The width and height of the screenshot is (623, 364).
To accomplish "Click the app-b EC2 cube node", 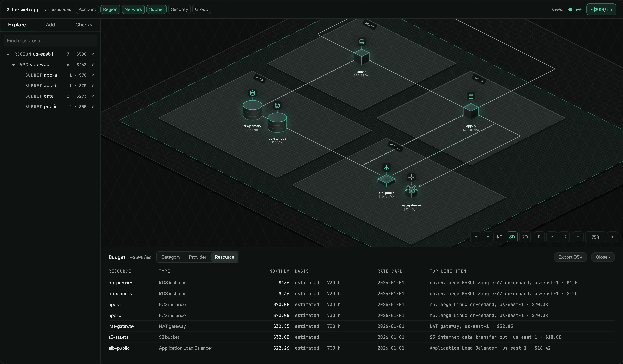I will click(x=471, y=111).
